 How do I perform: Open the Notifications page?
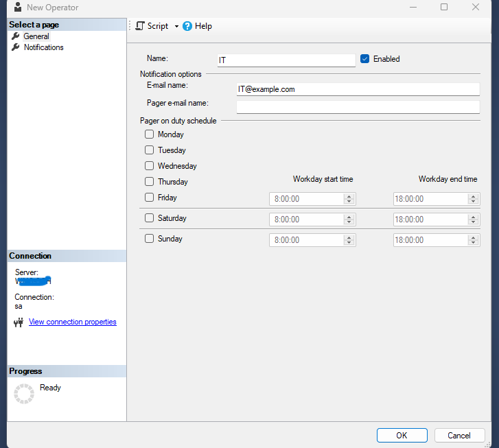click(43, 47)
